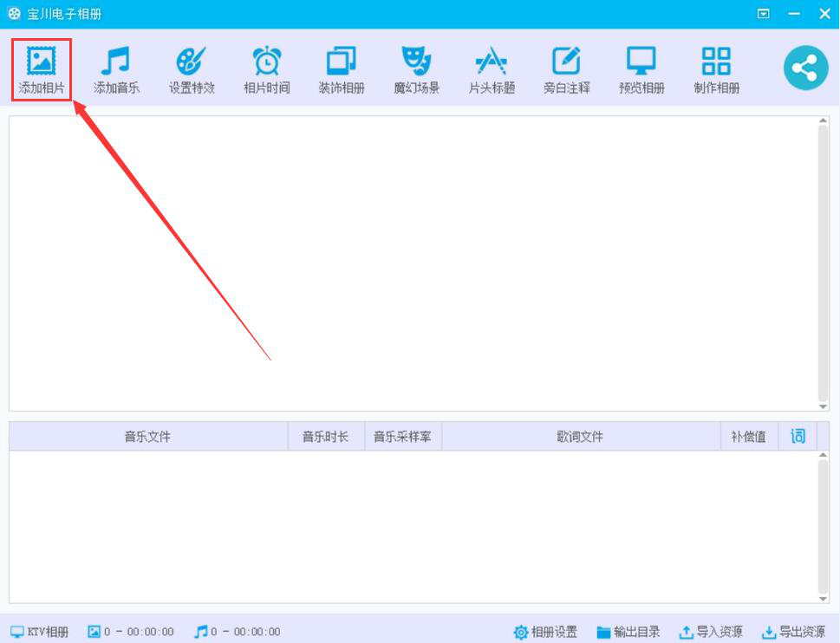Viewport: 840px width, 643px height.
Task: Click 导入资源 import resources
Action: (710, 632)
